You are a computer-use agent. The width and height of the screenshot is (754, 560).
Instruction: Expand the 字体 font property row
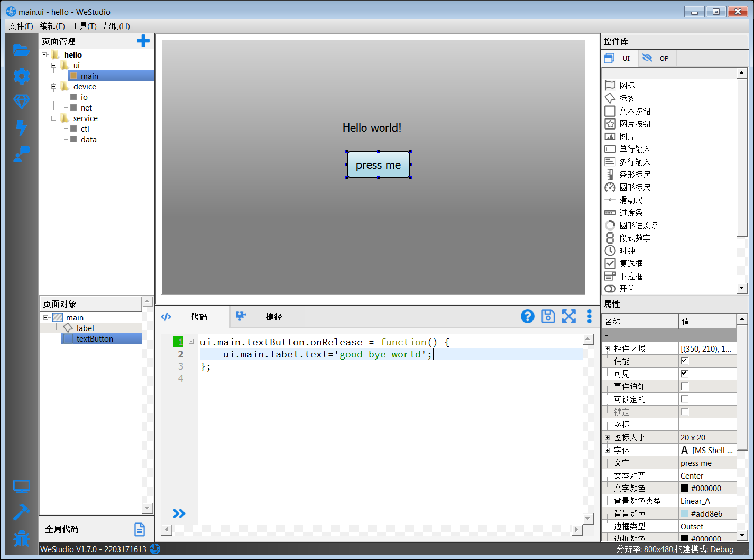(x=607, y=450)
